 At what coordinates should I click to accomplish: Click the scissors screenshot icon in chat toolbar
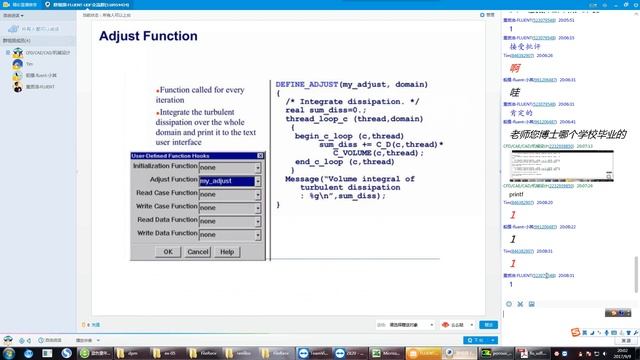520,304
